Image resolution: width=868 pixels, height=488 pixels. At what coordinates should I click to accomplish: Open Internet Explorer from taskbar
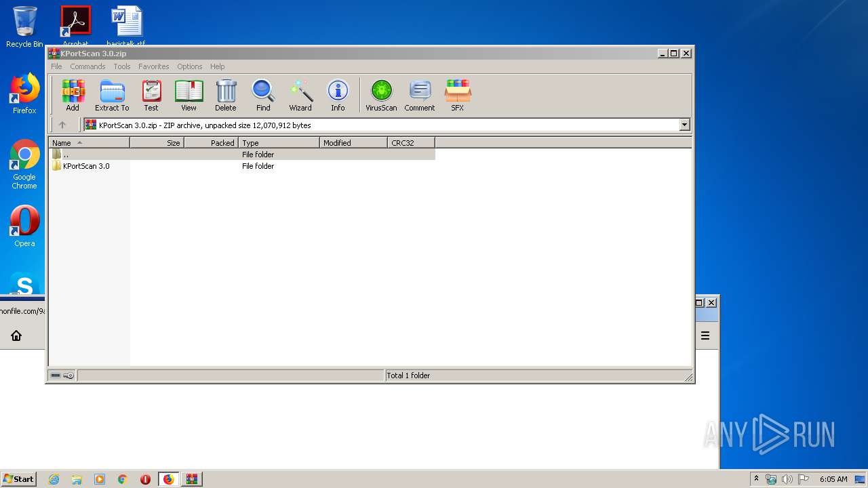click(x=54, y=479)
